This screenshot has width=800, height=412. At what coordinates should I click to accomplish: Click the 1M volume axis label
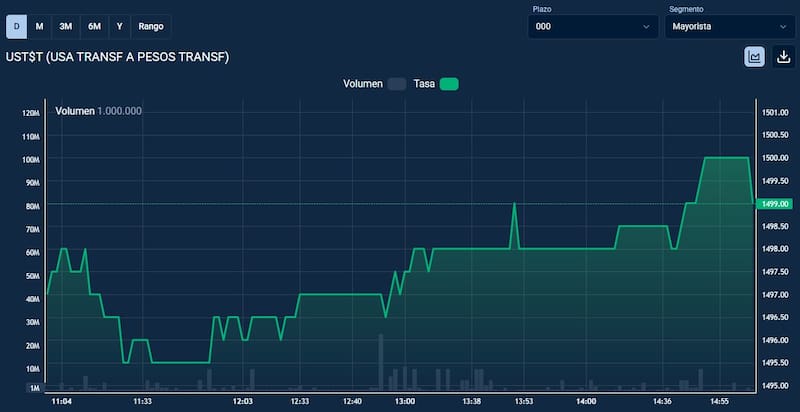coord(34,389)
